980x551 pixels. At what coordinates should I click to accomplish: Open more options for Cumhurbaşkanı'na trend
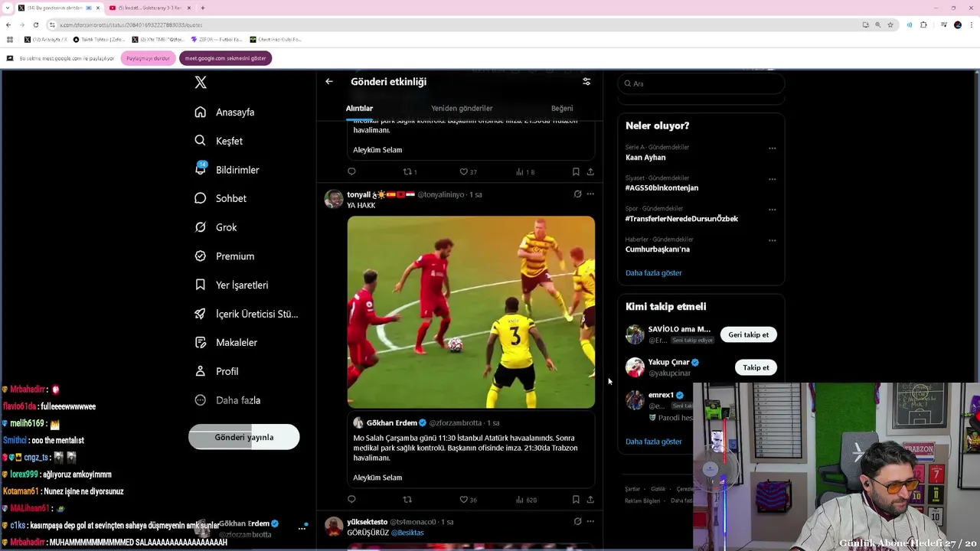772,240
